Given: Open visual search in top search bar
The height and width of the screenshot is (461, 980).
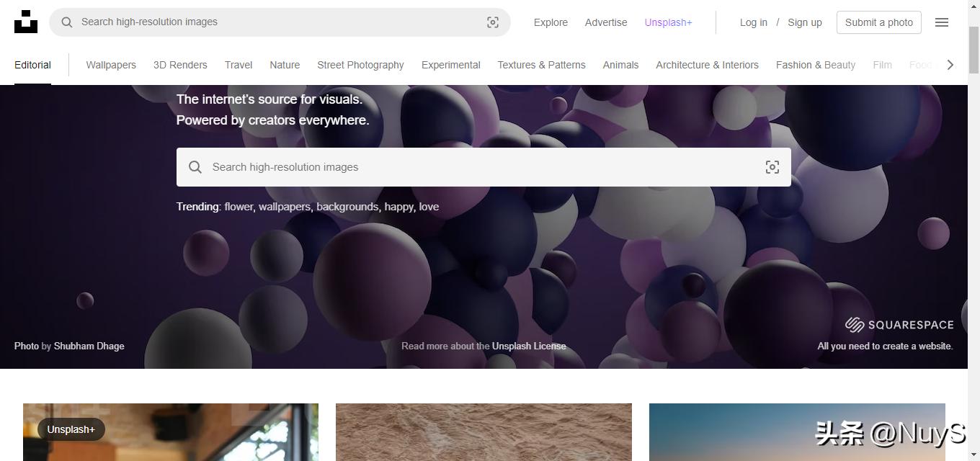Looking at the screenshot, I should tap(493, 22).
